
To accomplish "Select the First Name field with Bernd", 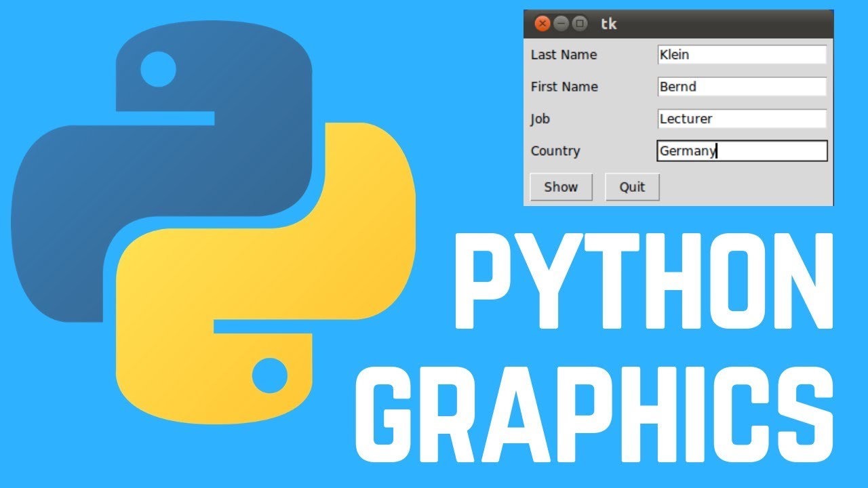I will pos(743,87).
